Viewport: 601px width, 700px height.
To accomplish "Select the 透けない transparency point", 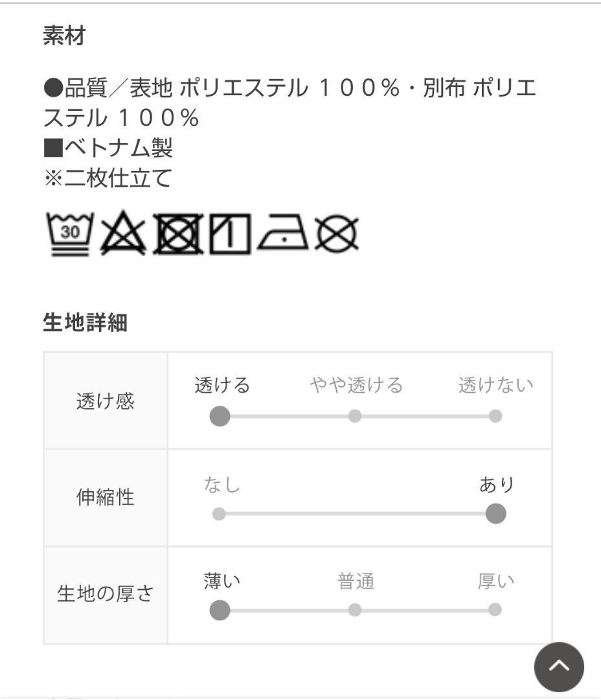I will (x=495, y=416).
